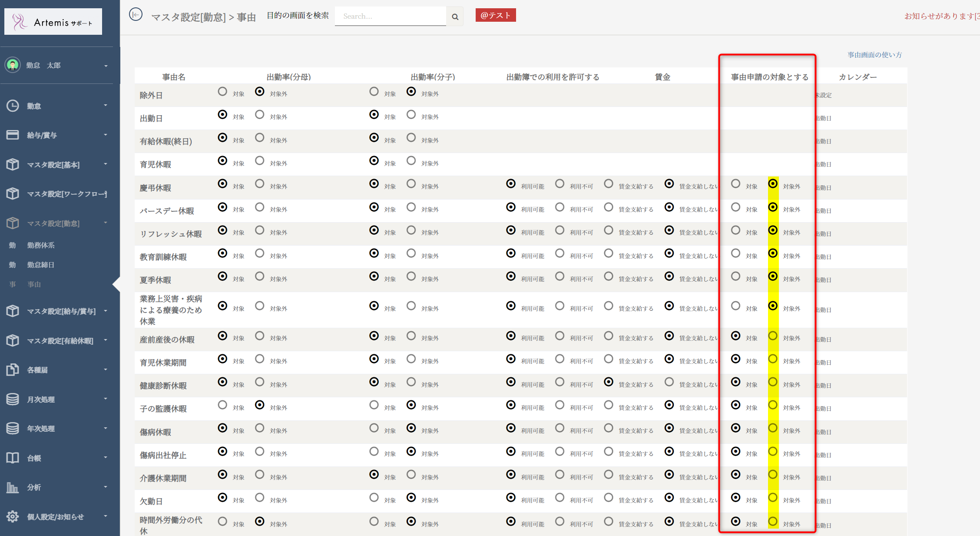The image size is (980, 536).
Task: Select 利用不可 for 夏季休暇 row
Action: point(560,276)
